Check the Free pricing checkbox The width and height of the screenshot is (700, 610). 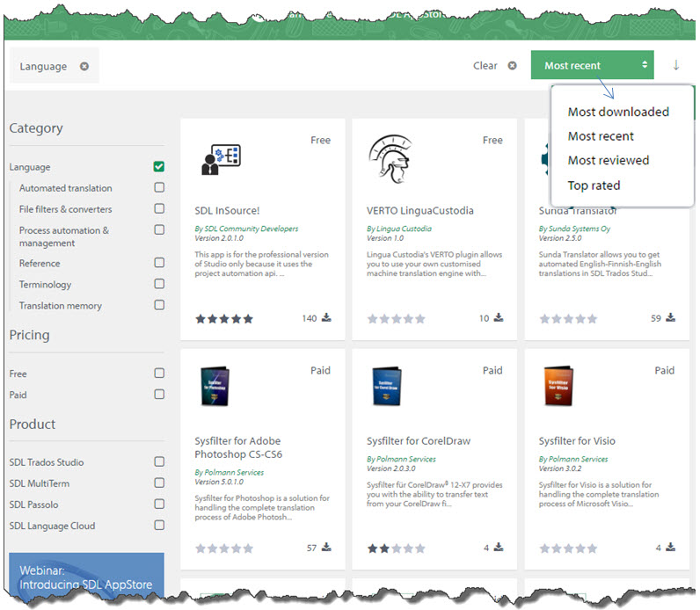click(159, 373)
